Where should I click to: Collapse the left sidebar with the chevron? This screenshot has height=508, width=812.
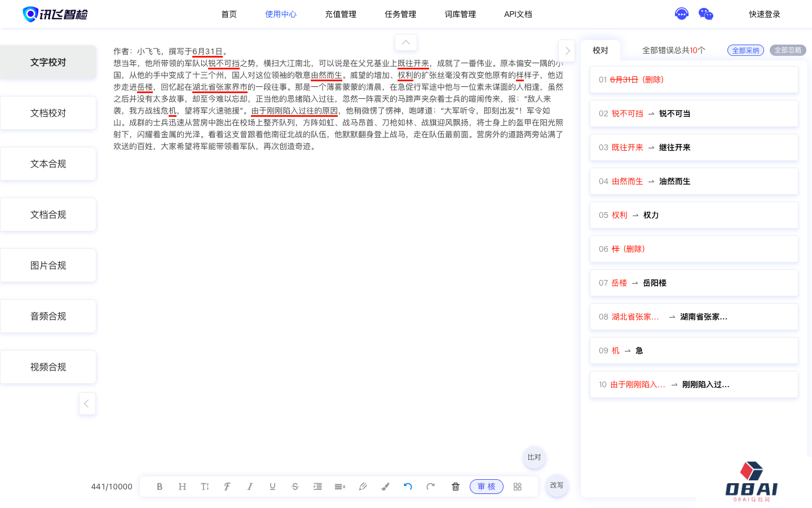point(87,404)
